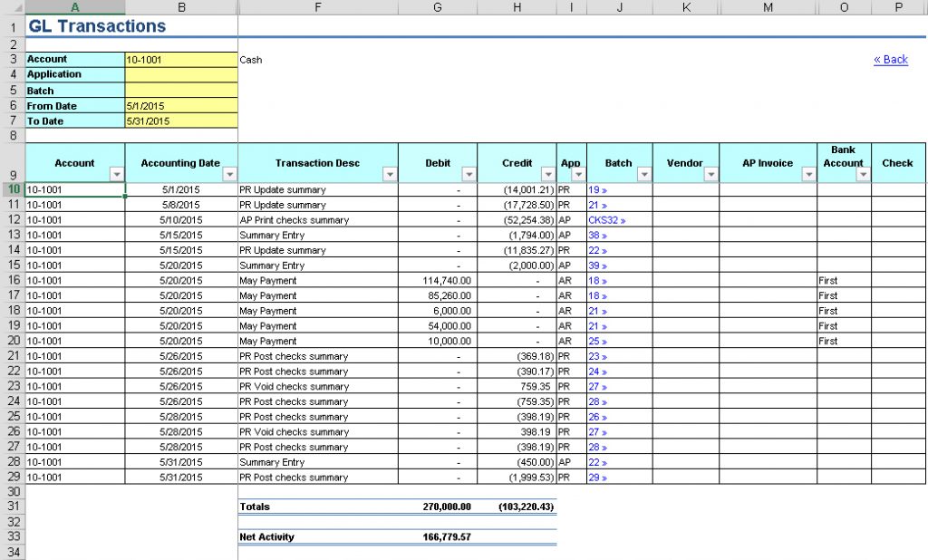The image size is (928, 560).
Task: Open the Transaction Desc filter dropdown
Action: tap(388, 172)
